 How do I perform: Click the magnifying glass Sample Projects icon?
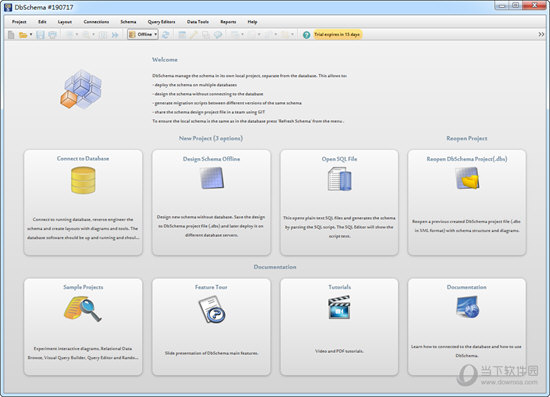tap(83, 309)
